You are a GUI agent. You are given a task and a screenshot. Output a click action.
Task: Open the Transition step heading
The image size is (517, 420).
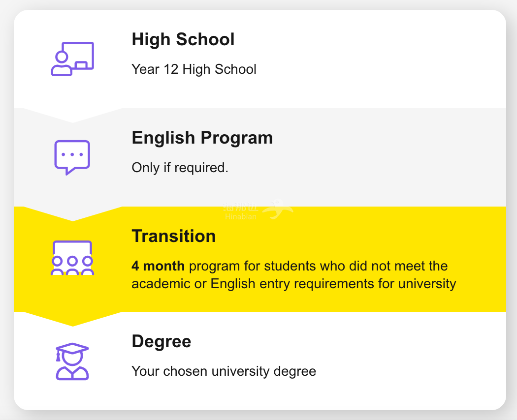[173, 236]
